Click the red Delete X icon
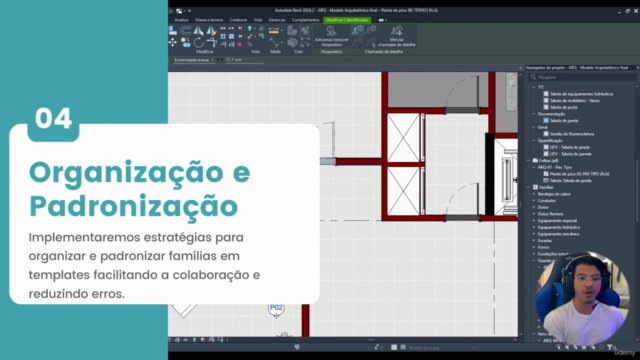Viewport: 640px width, 360px height. (x=240, y=44)
